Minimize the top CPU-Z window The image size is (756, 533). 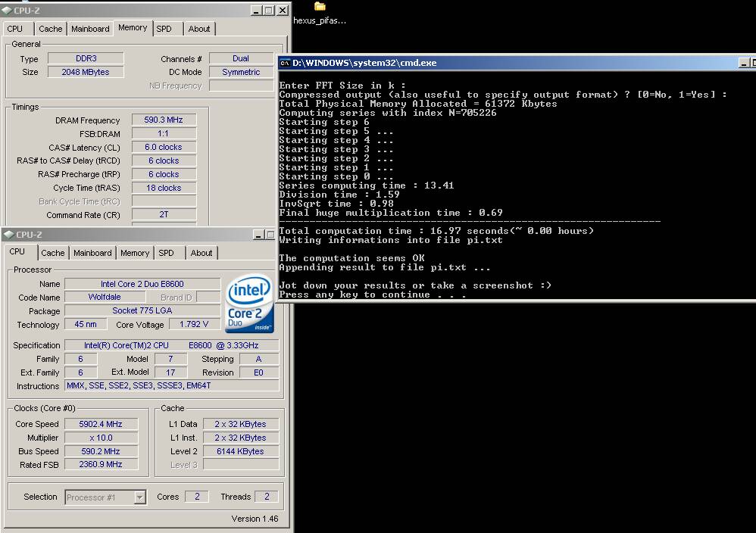[x=257, y=10]
